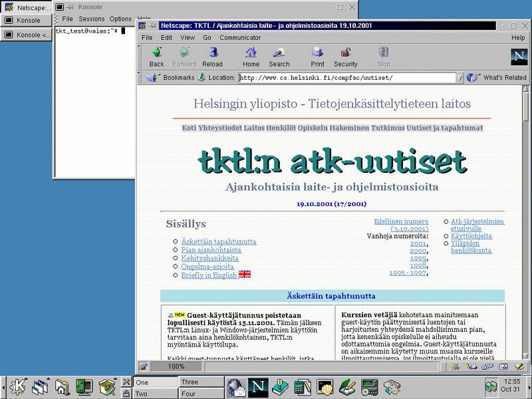Open Options menu in Konsole window

point(120,19)
